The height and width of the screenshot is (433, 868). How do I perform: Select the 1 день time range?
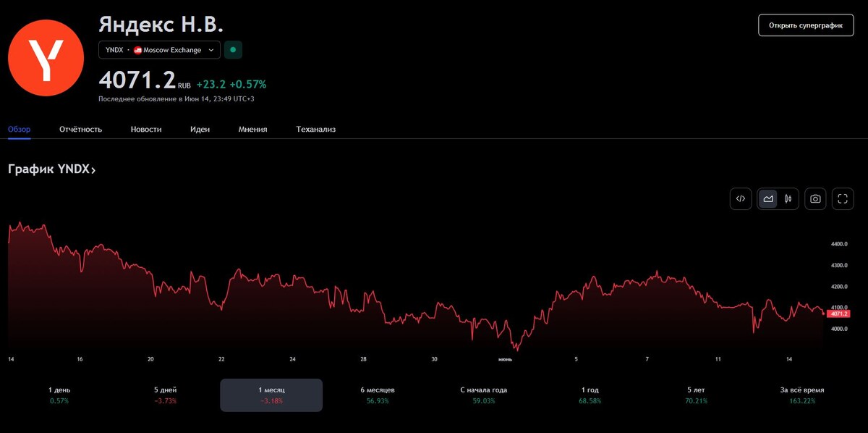tap(59, 395)
